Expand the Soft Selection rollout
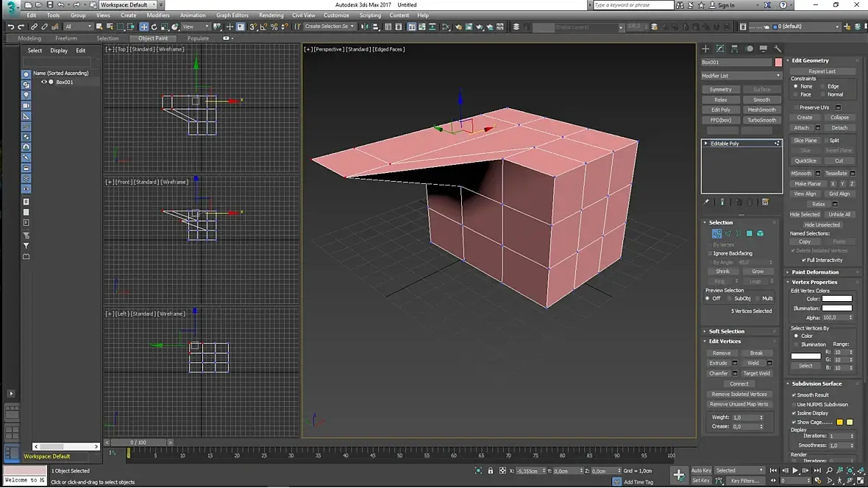This screenshot has height=488, width=868. click(x=726, y=331)
